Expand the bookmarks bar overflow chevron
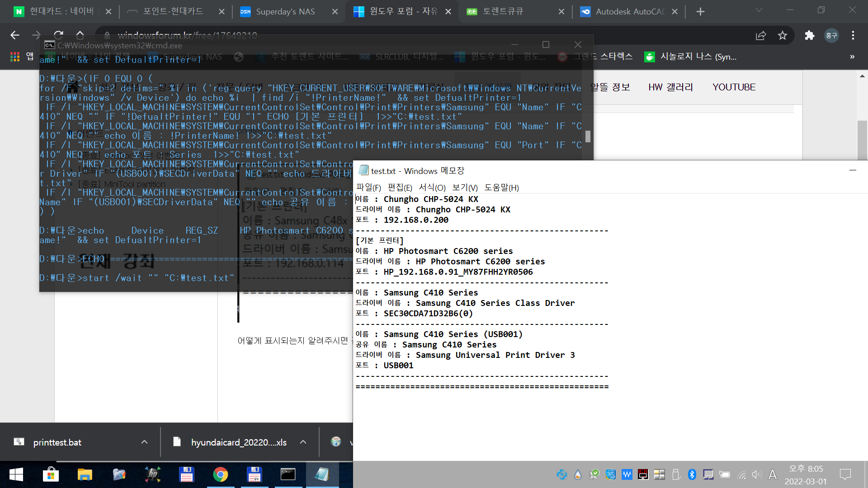The width and height of the screenshot is (868, 488). click(852, 56)
